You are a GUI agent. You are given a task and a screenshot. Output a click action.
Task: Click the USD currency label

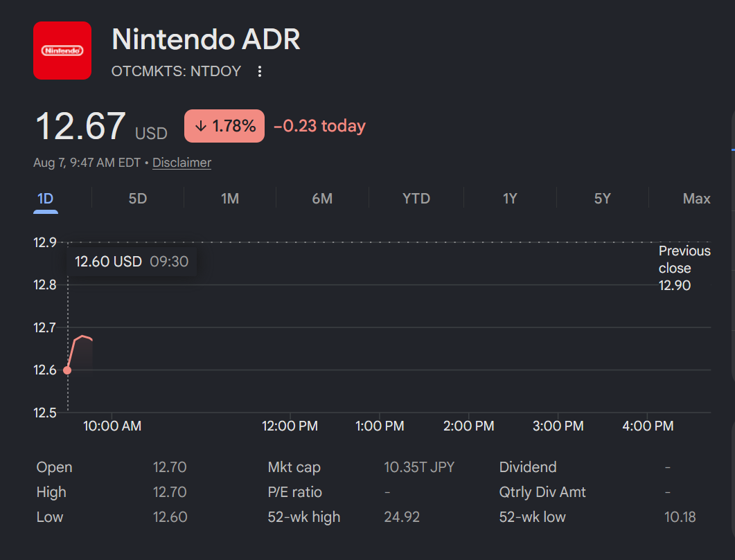coord(151,134)
